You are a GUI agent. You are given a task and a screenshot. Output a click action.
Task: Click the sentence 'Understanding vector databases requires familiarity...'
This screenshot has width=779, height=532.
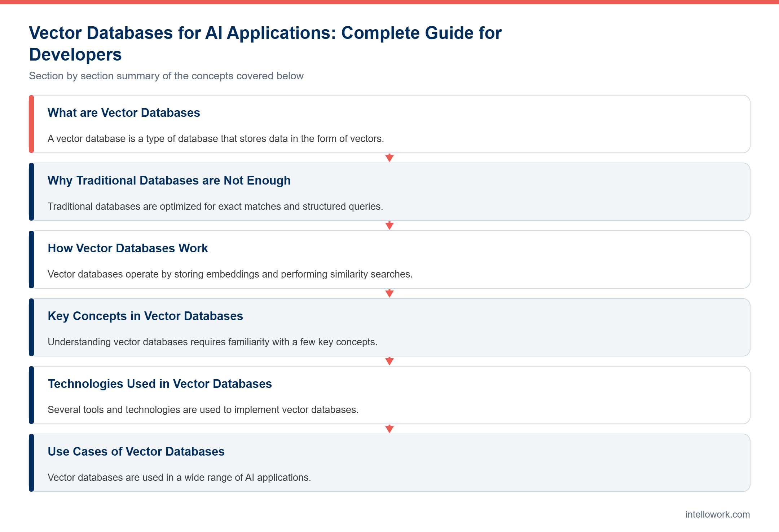[212, 342]
